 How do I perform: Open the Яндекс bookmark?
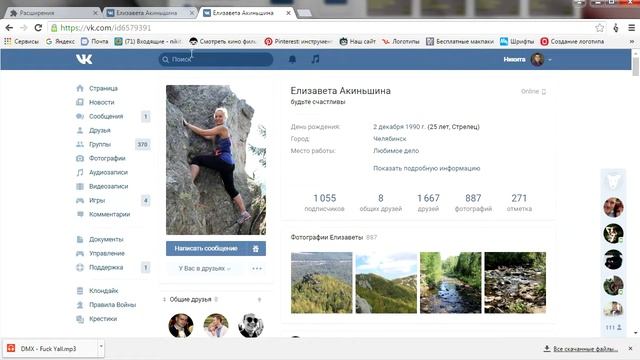(x=60, y=41)
